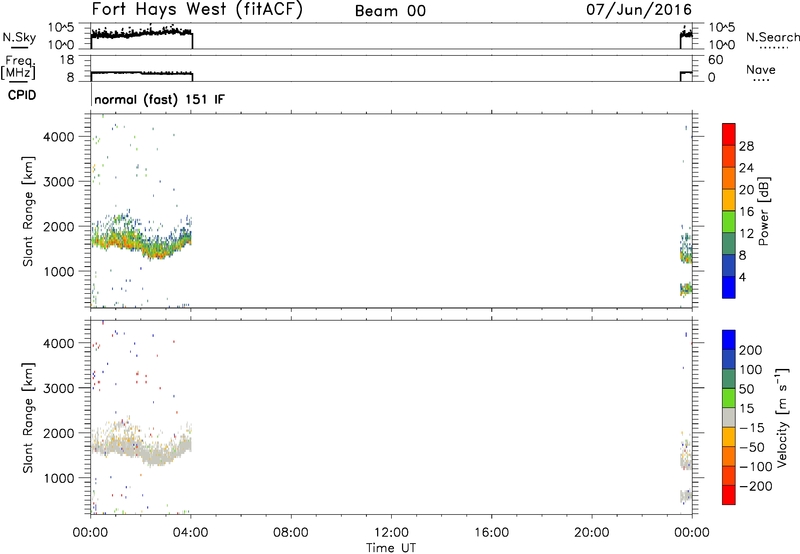Click the title 'Fort Hays West (fitACF)'
Image resolution: width=800 pixels, height=554 pixels.
click(x=197, y=10)
